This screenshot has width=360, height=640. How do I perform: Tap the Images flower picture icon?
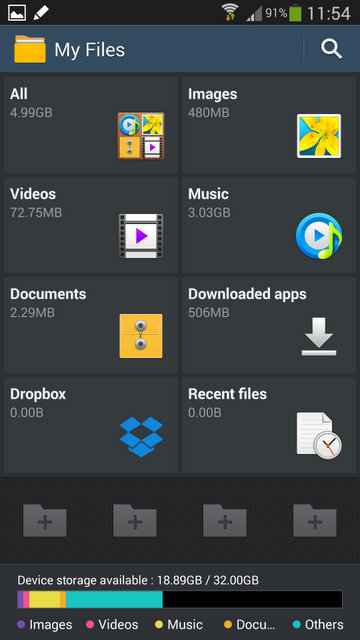[319, 136]
